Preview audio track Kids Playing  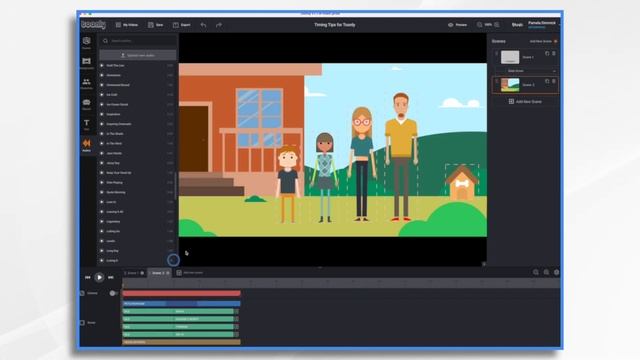(102, 182)
